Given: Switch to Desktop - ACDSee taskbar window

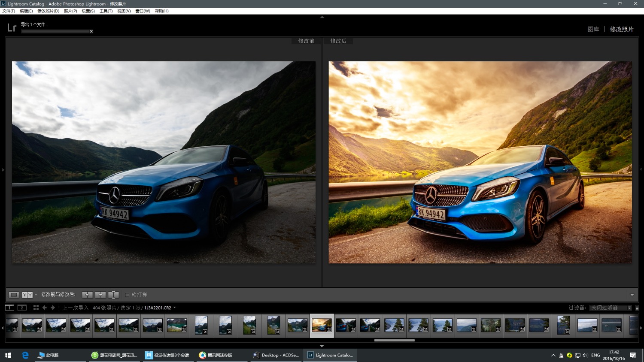Looking at the screenshot, I should click(x=276, y=355).
